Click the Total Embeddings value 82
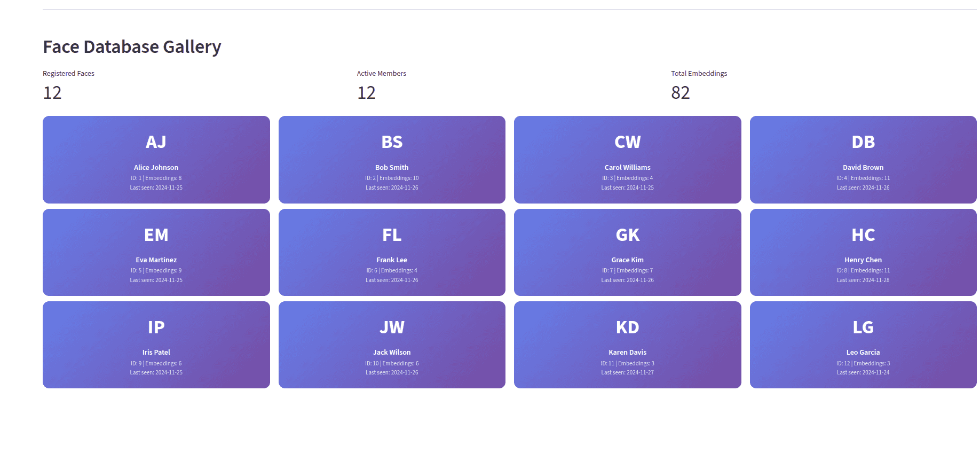Screen dimensions: 980x469 coord(680,93)
